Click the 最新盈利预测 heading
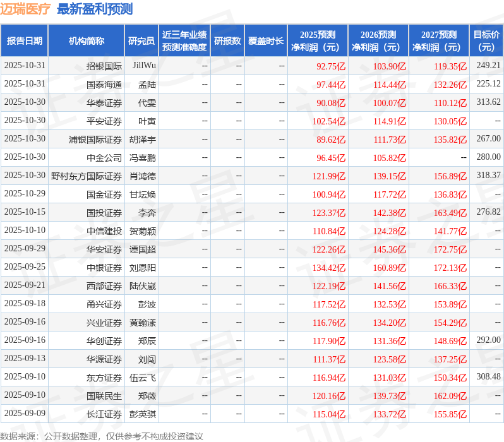The height and width of the screenshot is (442, 504). point(95,9)
